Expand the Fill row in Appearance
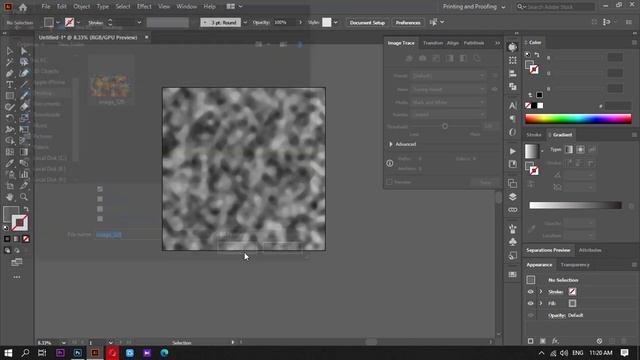The image size is (640, 360). click(x=541, y=303)
